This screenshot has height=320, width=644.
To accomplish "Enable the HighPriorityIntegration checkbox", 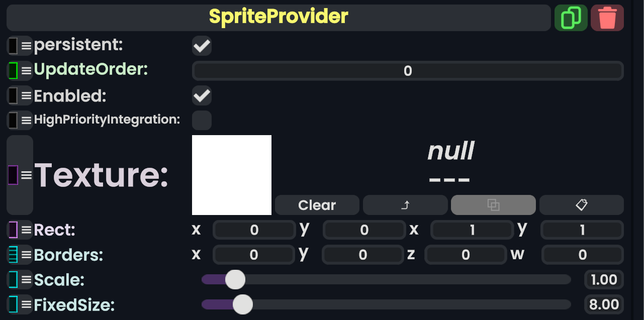I will point(202,120).
